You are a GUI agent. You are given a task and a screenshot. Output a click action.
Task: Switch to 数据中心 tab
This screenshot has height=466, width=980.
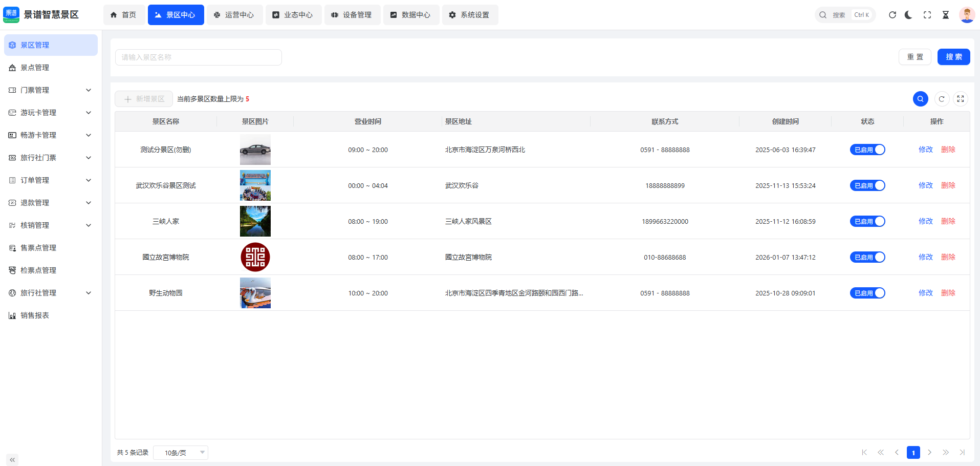point(411,15)
